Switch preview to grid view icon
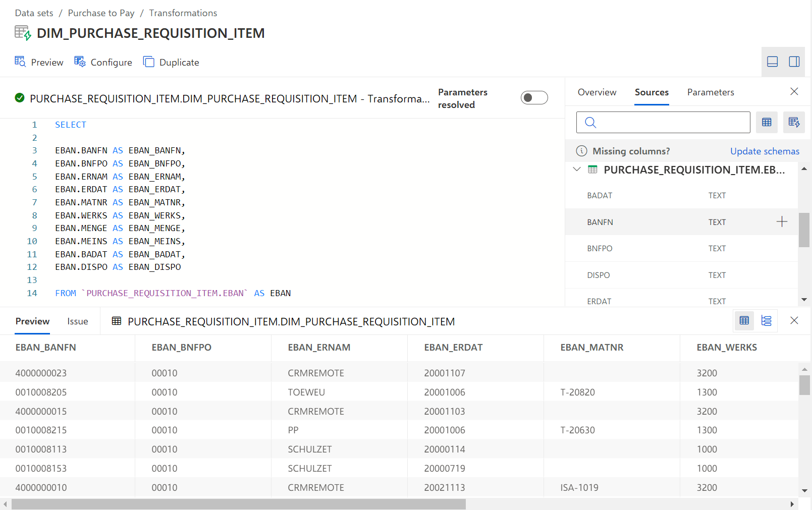This screenshot has height=510, width=812. click(744, 320)
